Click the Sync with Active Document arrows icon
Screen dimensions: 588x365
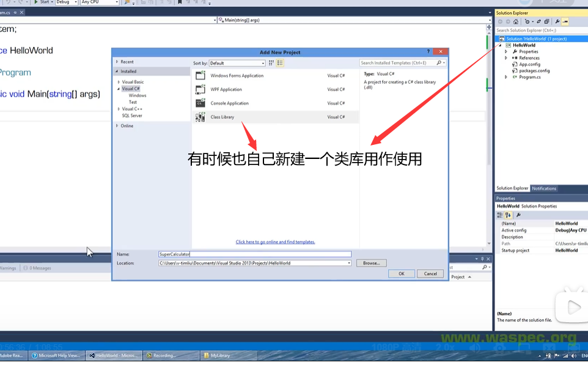coord(539,22)
